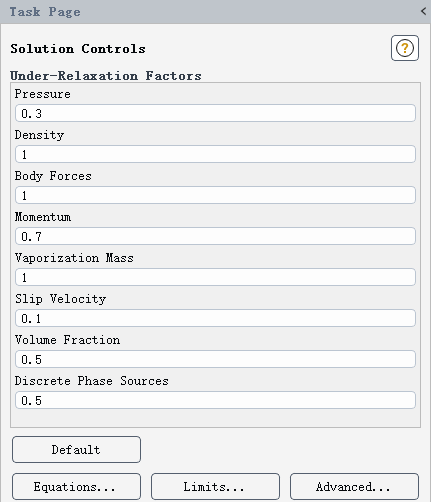
Task: Collapse the Task Page panel arrow
Action: coord(423,11)
